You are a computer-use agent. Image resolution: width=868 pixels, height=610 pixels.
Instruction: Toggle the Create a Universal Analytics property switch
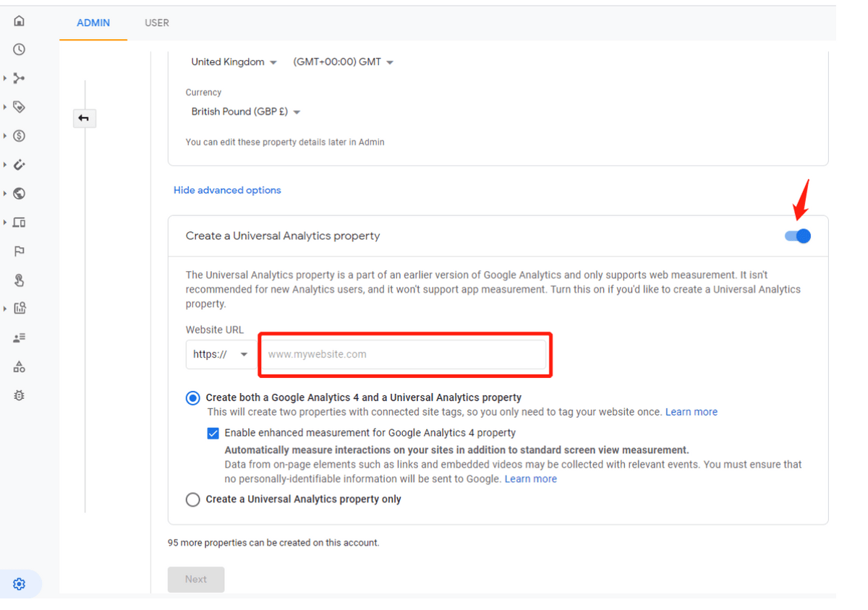coord(798,236)
